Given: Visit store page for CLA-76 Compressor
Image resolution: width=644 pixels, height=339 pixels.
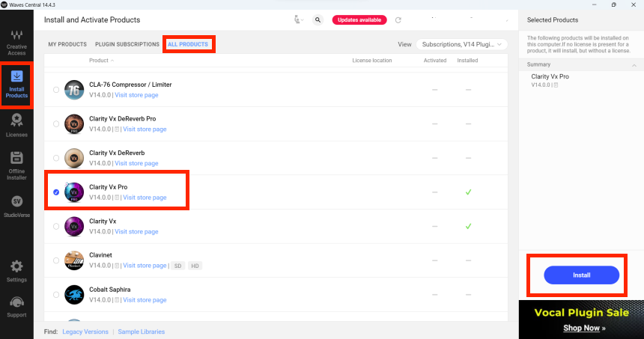Looking at the screenshot, I should click(136, 95).
